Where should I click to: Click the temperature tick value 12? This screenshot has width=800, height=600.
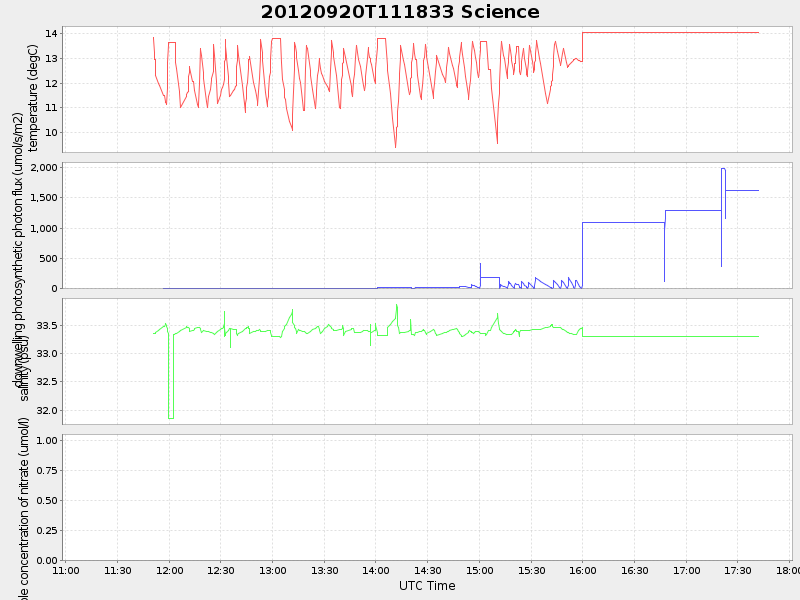tap(51, 83)
